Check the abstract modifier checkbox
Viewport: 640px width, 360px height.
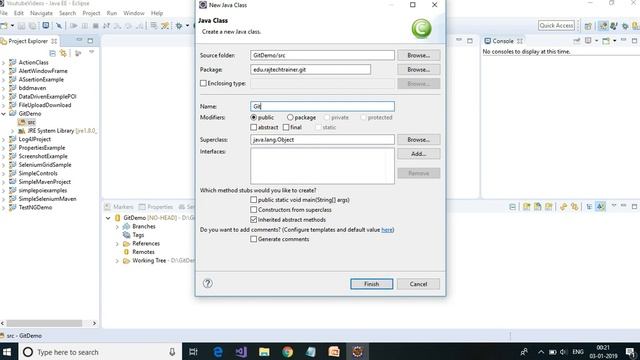point(253,127)
